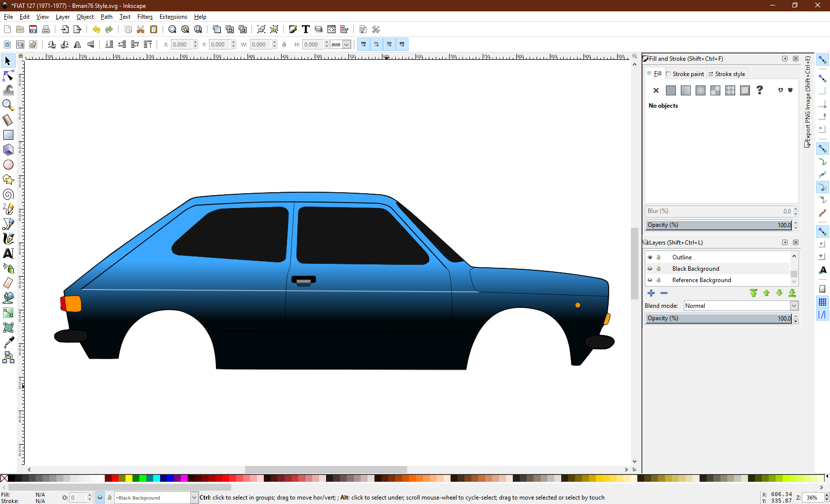Select the Text tool in toolbox
This screenshot has height=504, width=830.
[8, 253]
